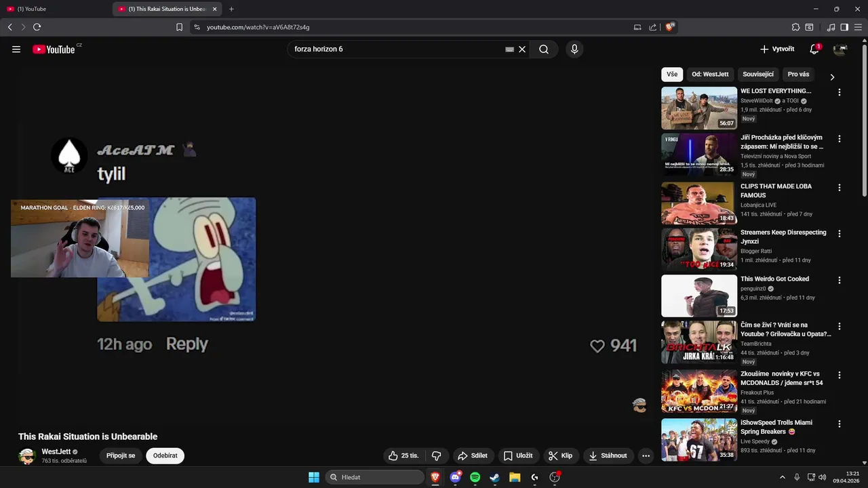
Task: Bookmark this page in the address bar
Action: 179,27
